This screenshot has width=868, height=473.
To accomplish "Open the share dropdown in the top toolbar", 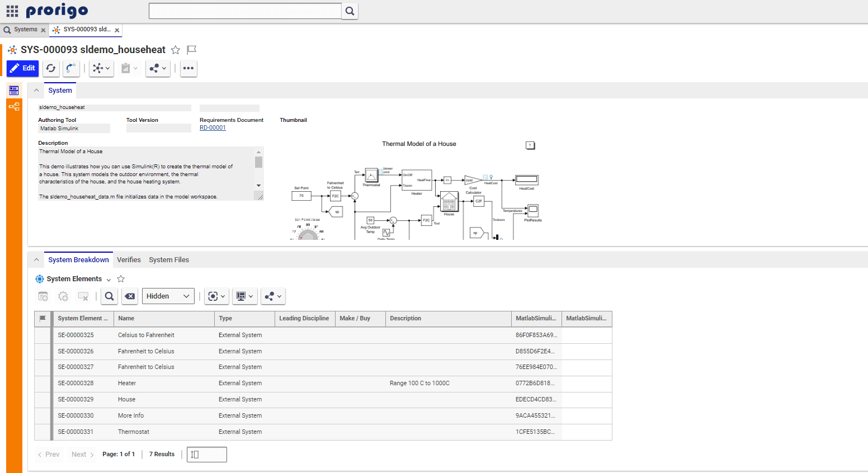I will [158, 68].
